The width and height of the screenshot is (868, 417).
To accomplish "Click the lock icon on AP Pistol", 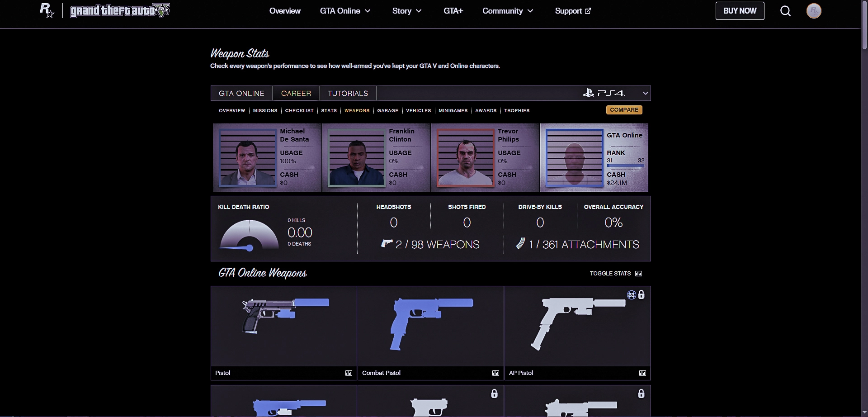I will pos(641,295).
